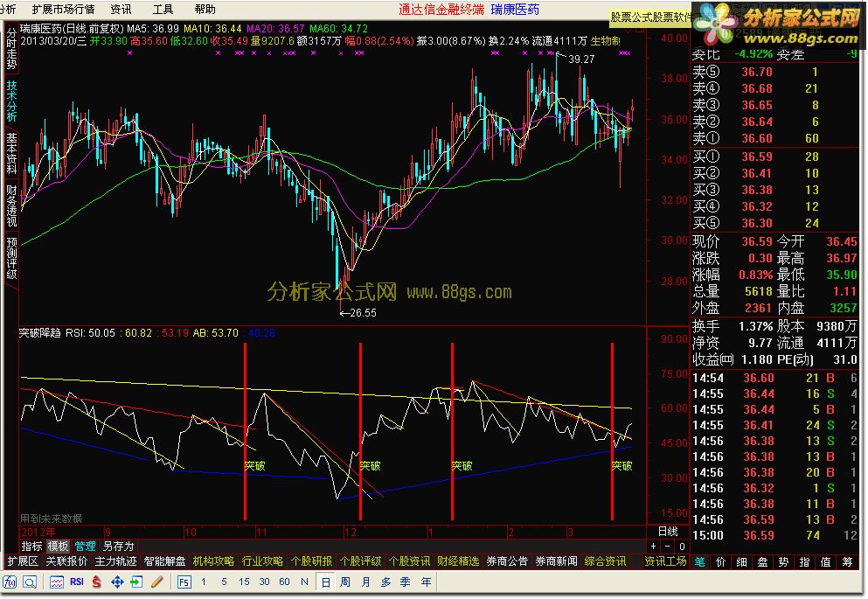The image size is (868, 599).
Task: Click the FS intraday chart icon
Action: click(184, 582)
